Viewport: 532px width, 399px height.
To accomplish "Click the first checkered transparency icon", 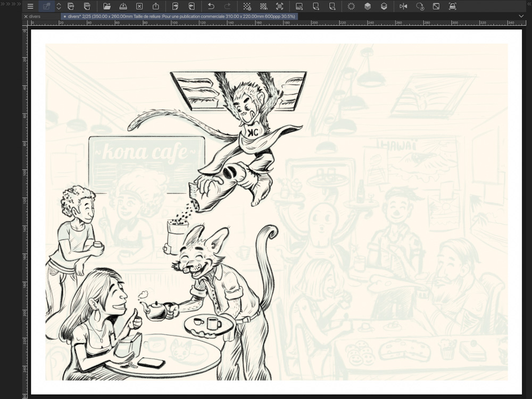I will point(247,6).
